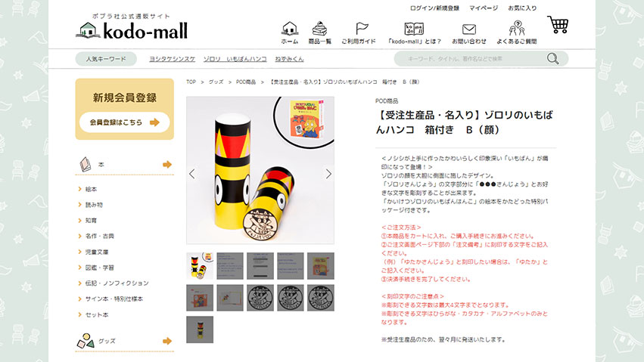Viewport: 644px width, 362px height.
Task: Select fourth thumbnail in first row
Action: coord(291,266)
